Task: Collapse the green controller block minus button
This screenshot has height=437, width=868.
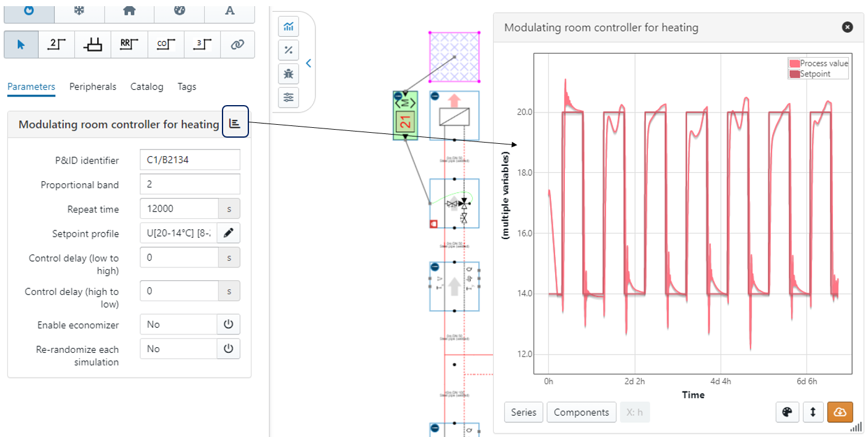Action: click(x=398, y=96)
